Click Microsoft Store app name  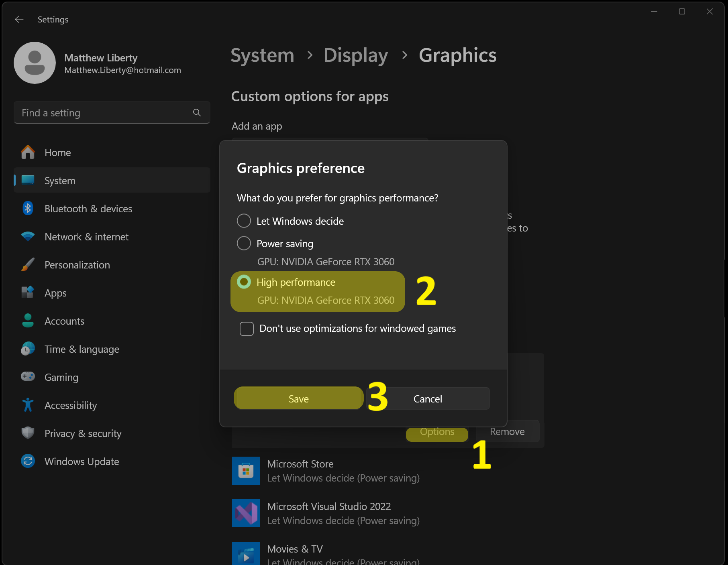300,464
